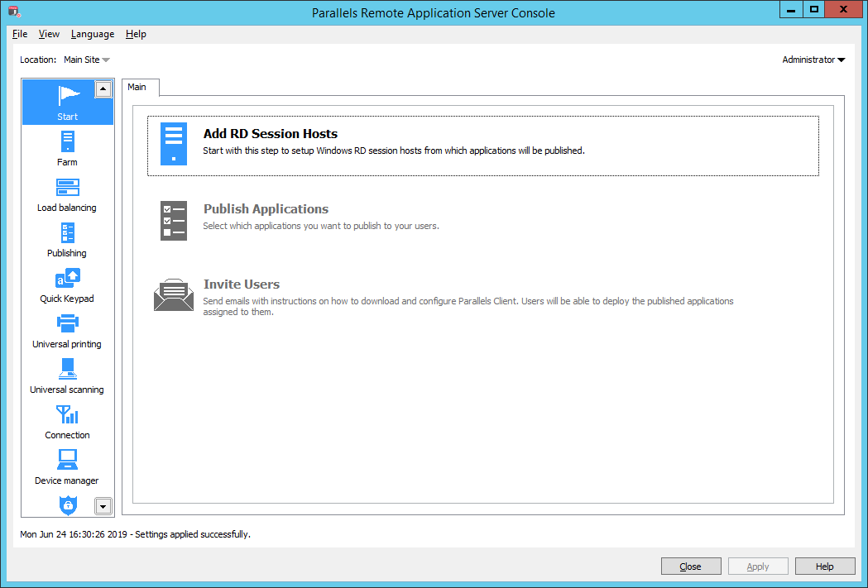868x588 pixels.
Task: Open the Administrator account dropdown
Action: click(x=813, y=60)
